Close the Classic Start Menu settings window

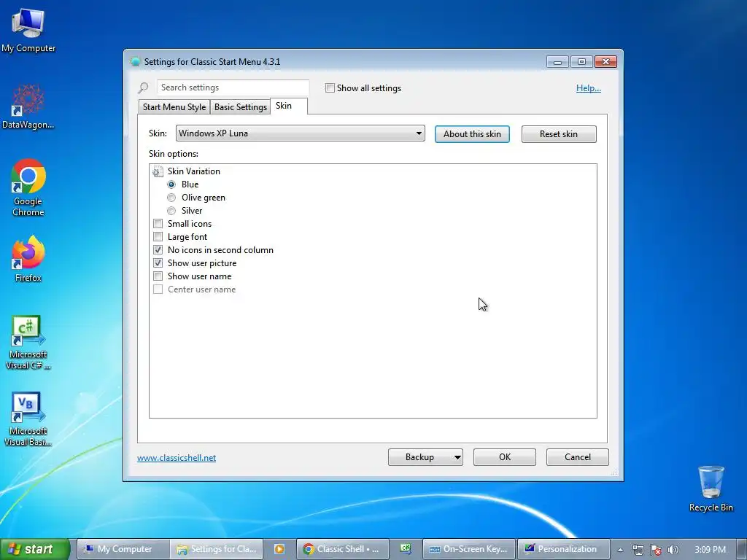click(x=605, y=62)
